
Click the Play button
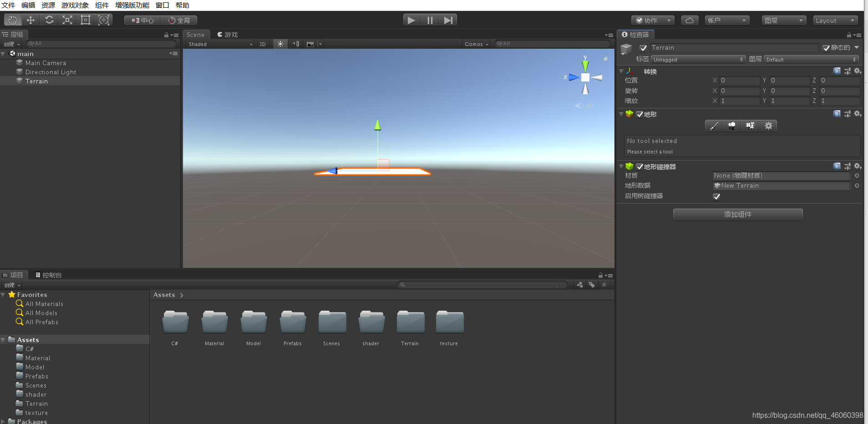click(x=411, y=20)
